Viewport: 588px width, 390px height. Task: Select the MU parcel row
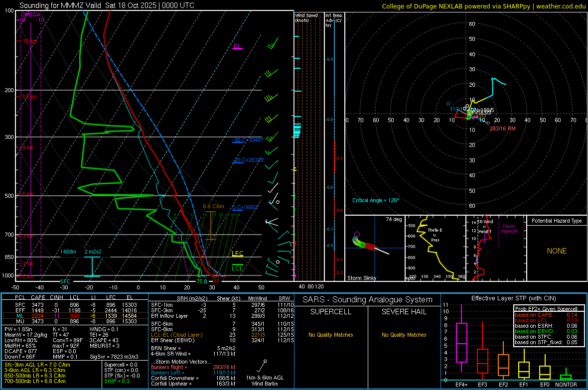pyautogui.click(x=75, y=321)
